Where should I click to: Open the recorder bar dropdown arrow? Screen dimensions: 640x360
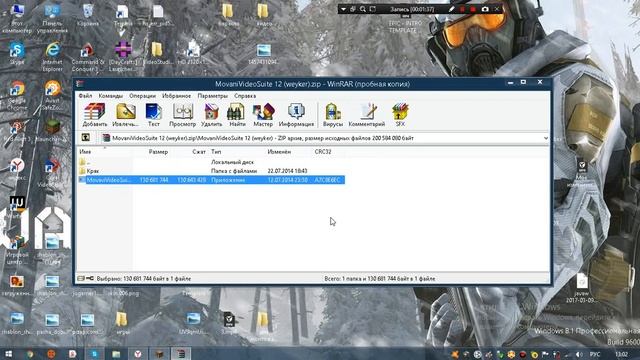[343, 9]
